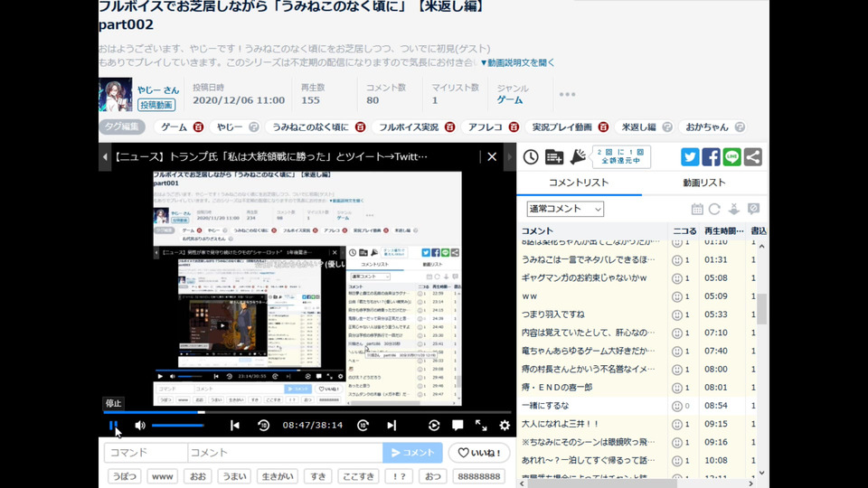868x488 pixels.
Task: Enter fullscreen mode icon
Action: coord(481,425)
